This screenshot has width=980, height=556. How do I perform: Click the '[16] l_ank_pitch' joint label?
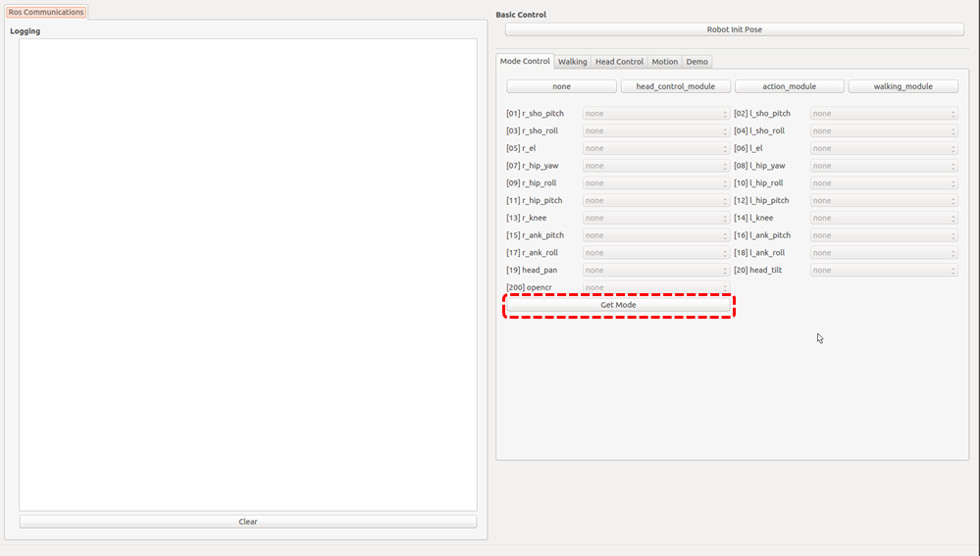[x=762, y=235]
